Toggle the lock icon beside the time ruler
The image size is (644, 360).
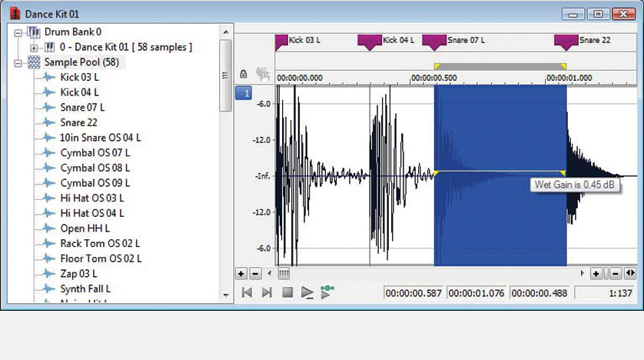click(x=244, y=74)
